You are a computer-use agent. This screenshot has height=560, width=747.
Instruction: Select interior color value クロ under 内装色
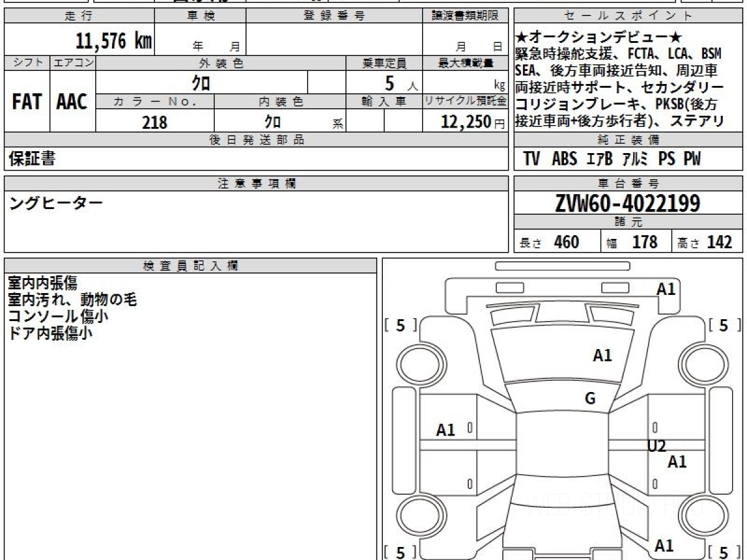tap(272, 122)
